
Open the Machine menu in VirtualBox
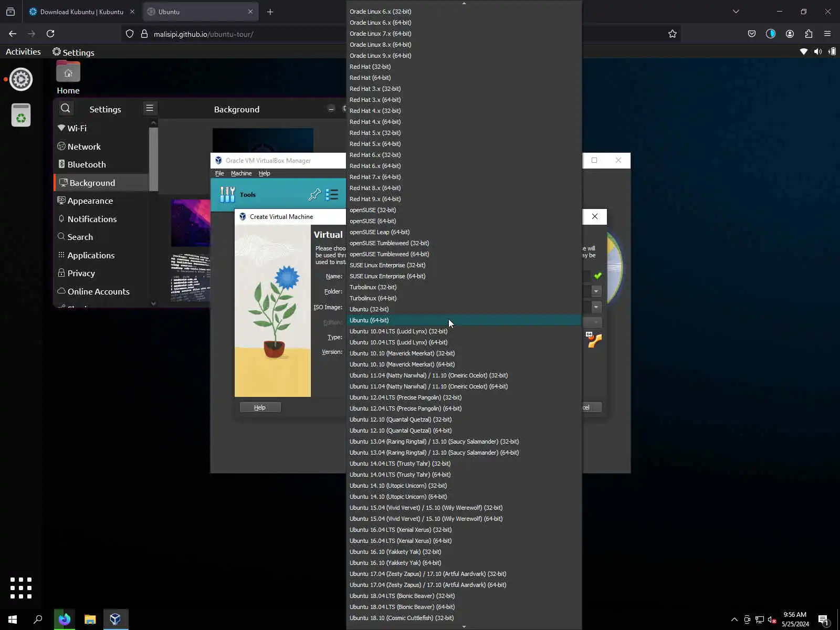point(241,173)
